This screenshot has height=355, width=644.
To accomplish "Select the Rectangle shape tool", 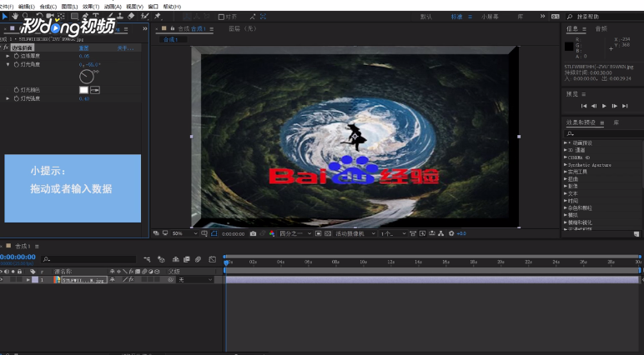I will pyautogui.click(x=74, y=17).
